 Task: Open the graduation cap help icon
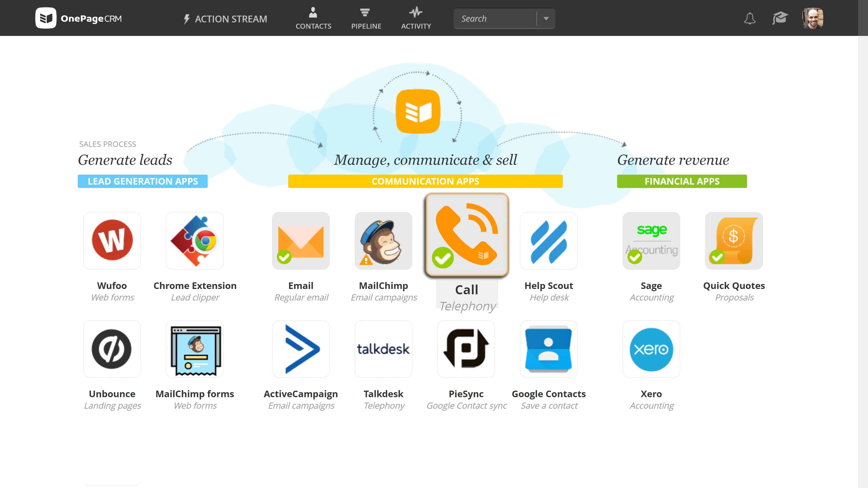(780, 18)
